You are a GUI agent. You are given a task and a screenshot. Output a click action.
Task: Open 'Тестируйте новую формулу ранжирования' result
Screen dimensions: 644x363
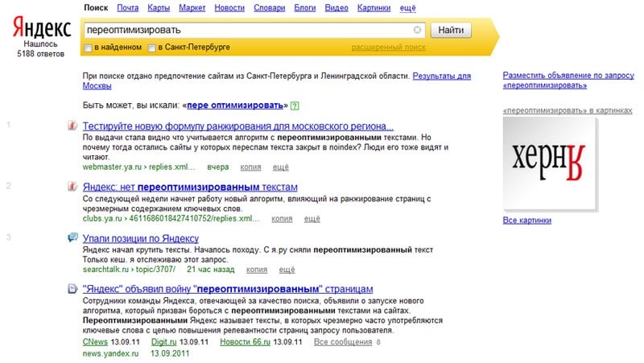tap(237, 126)
